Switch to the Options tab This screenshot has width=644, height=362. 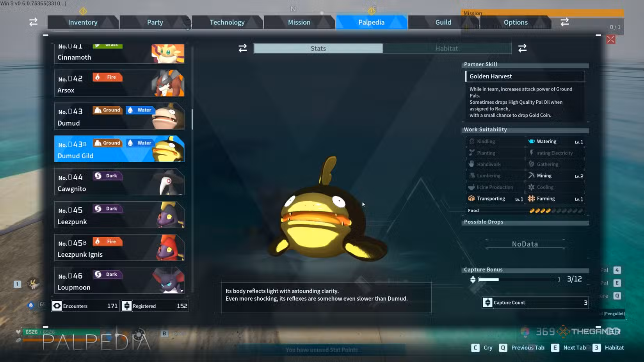516,22
